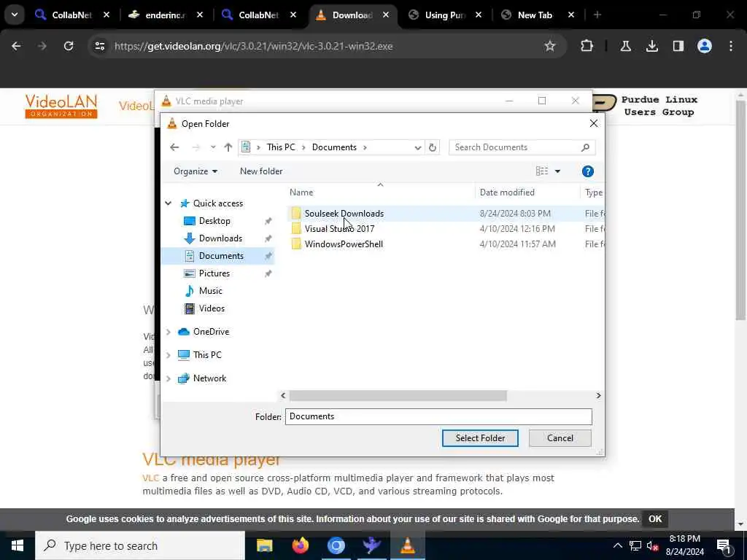This screenshot has height=560, width=747.
Task: Open the tab search dropdown in Chrome
Action: (15, 15)
